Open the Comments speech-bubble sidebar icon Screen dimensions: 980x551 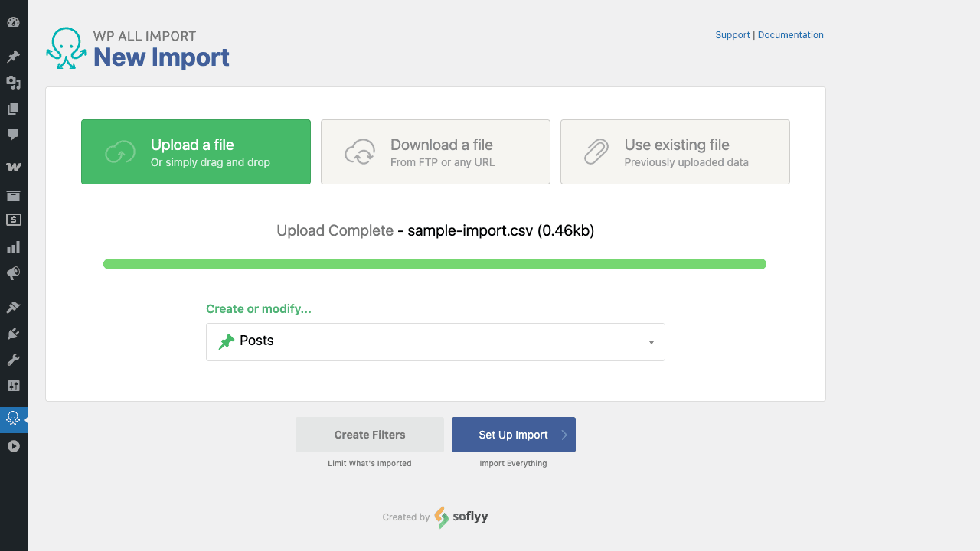pyautogui.click(x=13, y=135)
